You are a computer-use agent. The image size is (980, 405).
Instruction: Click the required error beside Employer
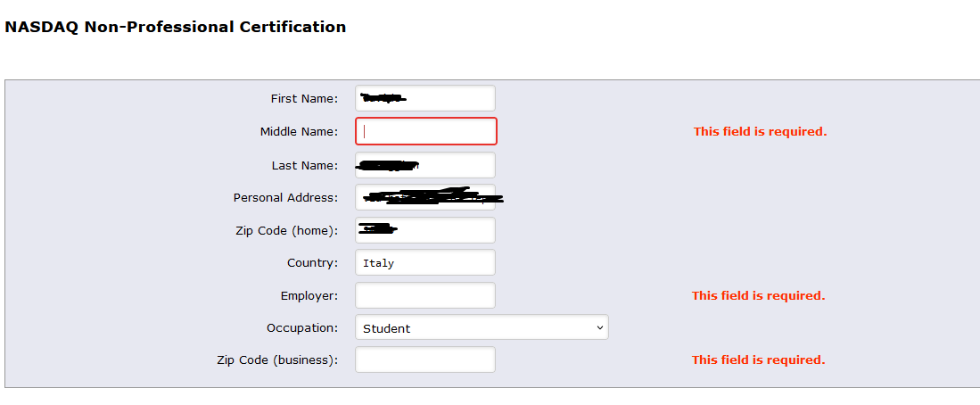coord(758,295)
